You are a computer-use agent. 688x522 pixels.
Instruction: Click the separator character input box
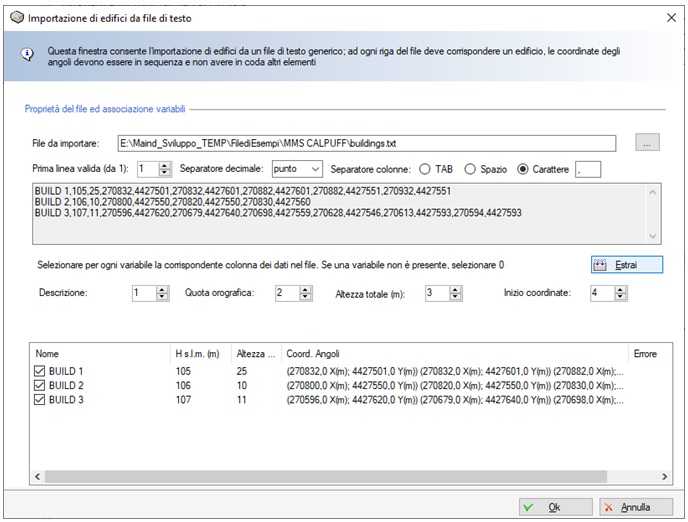pos(587,170)
